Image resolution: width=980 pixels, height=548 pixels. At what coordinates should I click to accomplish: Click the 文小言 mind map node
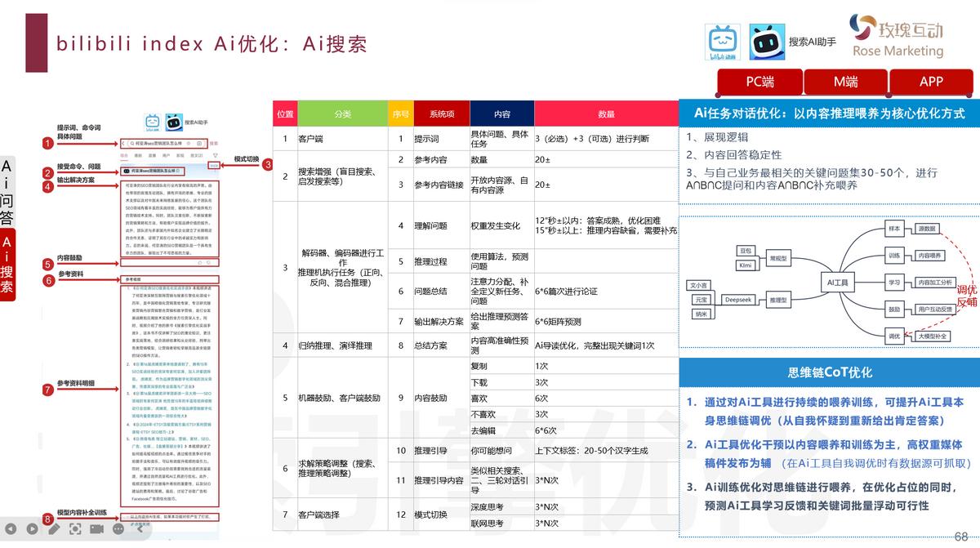pos(700,286)
